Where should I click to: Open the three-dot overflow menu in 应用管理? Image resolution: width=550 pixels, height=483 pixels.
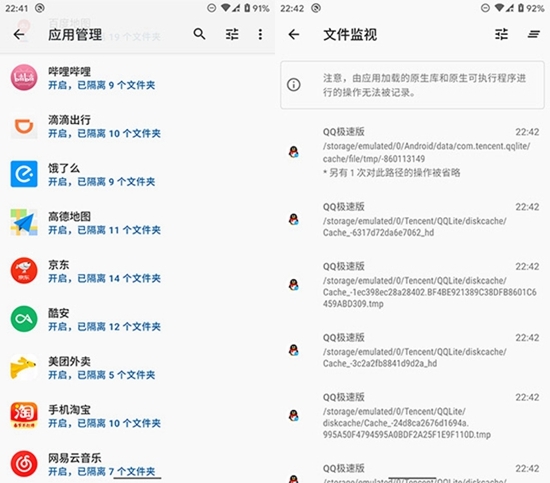pos(260,34)
